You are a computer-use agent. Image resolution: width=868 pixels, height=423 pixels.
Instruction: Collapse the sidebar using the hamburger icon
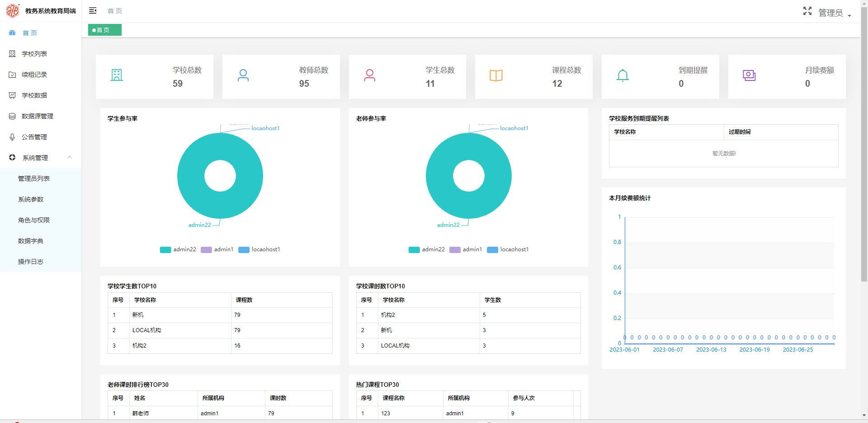pyautogui.click(x=93, y=10)
